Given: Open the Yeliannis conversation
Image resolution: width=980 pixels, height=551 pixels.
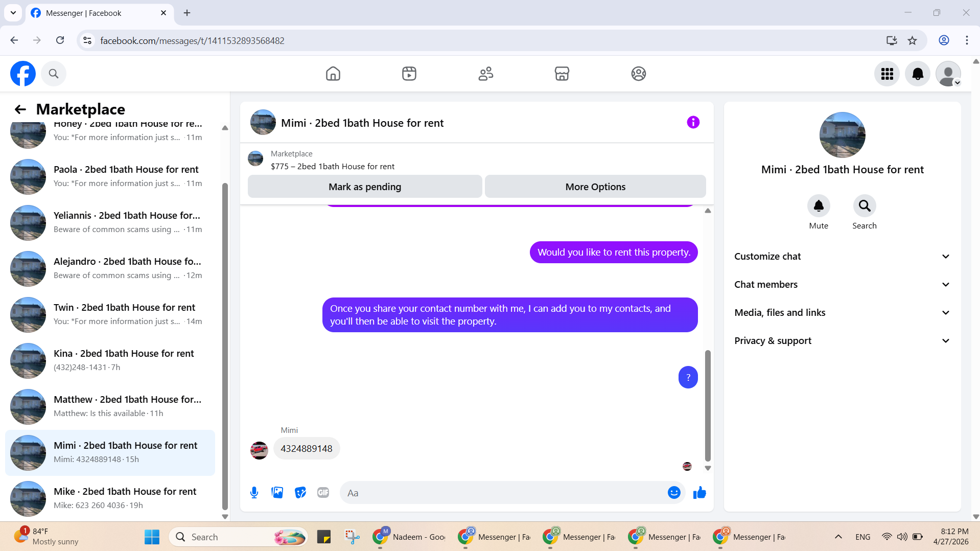Looking at the screenshot, I should point(110,222).
